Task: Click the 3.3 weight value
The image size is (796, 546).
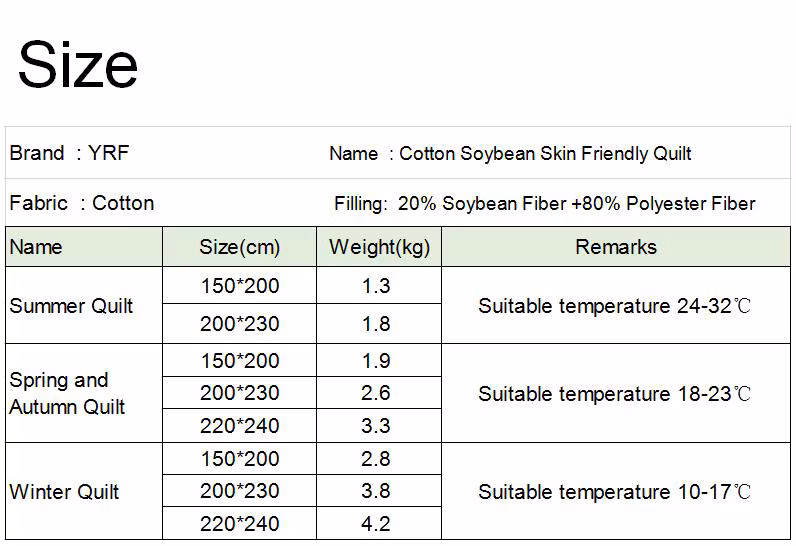Action: coord(376,426)
